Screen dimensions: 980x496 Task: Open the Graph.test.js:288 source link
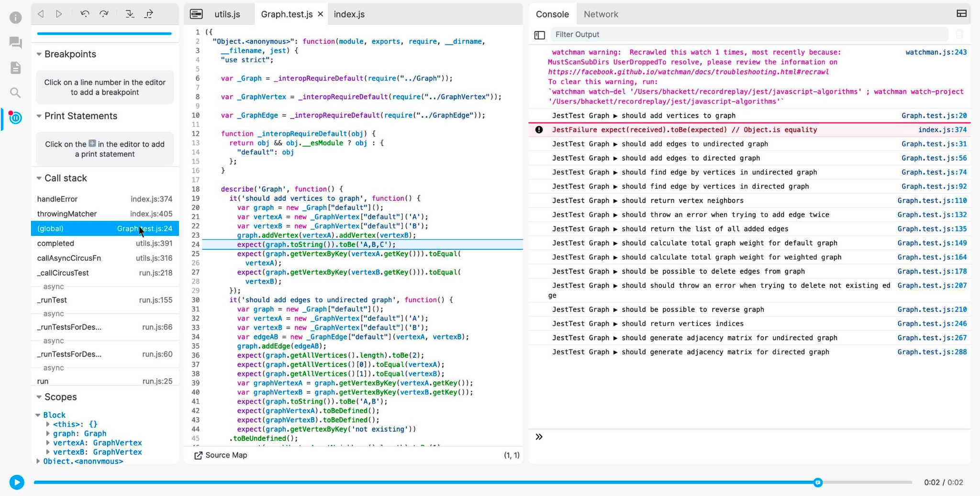pos(932,352)
